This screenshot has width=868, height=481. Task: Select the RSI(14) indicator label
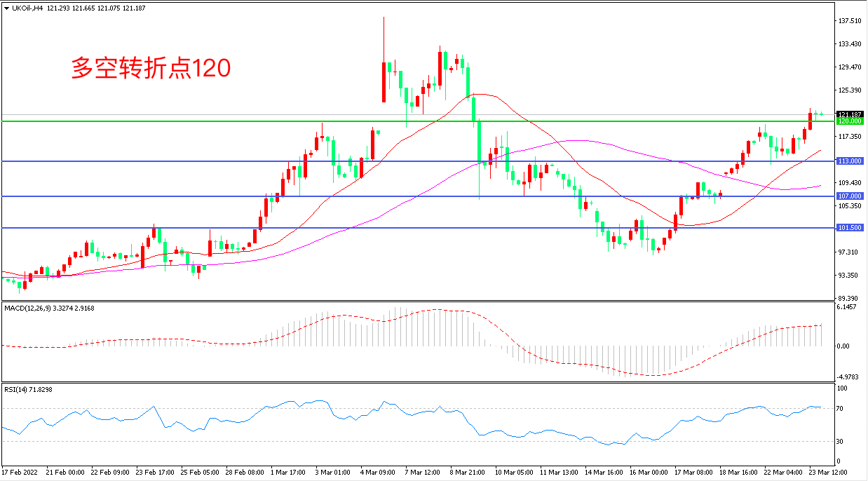[18, 388]
